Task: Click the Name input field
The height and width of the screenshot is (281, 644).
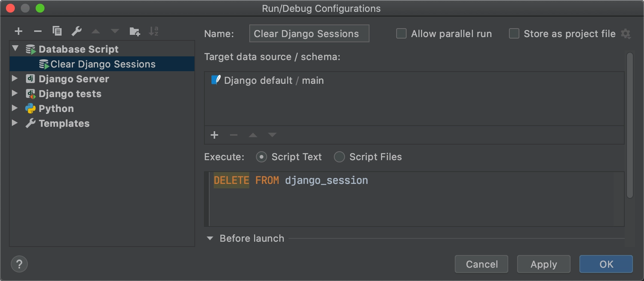Action: [309, 33]
